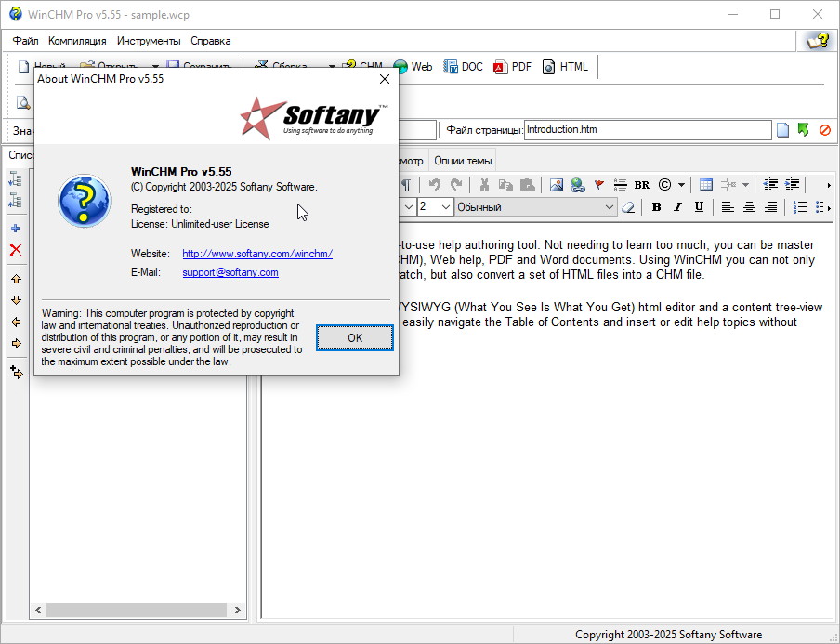Image resolution: width=840 pixels, height=644 pixels.
Task: Insert a bookmark with the red flag icon
Action: click(x=599, y=185)
